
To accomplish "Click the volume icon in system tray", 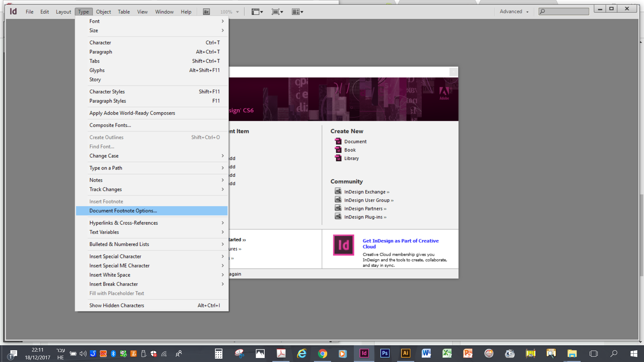I will pyautogui.click(x=83, y=353).
